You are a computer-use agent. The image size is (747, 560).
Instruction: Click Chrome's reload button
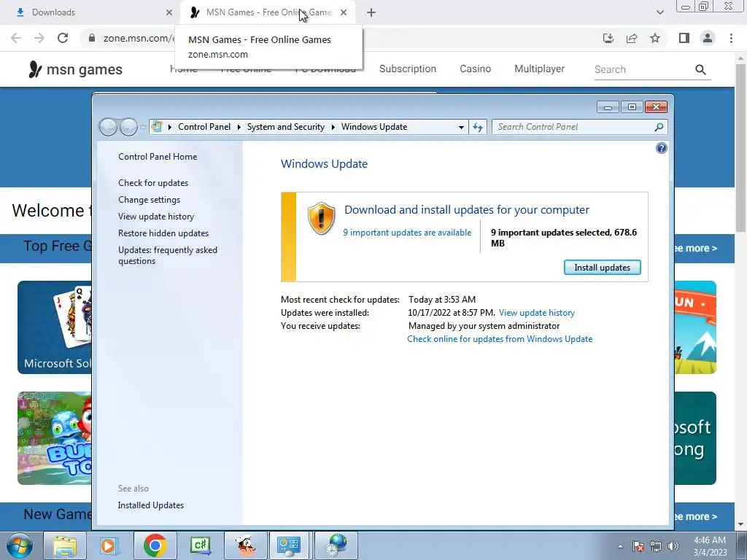(63, 38)
